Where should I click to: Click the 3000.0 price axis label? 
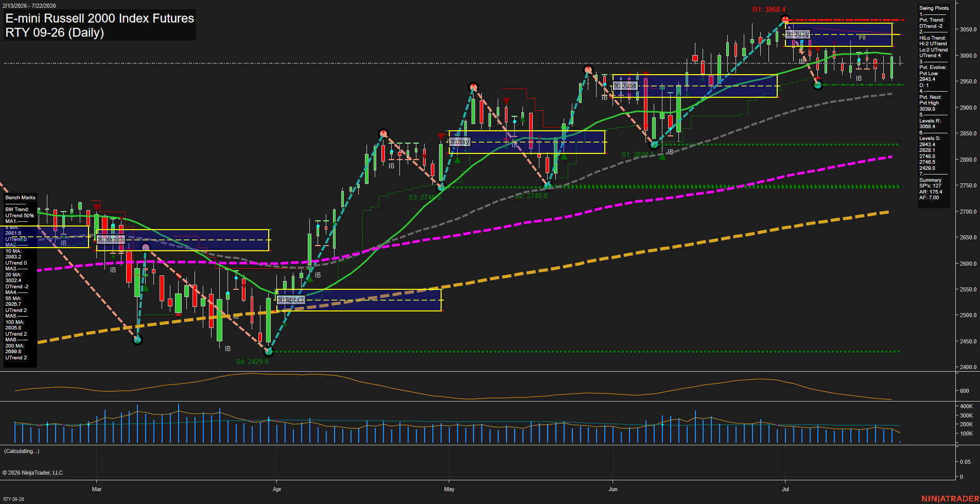[968, 56]
